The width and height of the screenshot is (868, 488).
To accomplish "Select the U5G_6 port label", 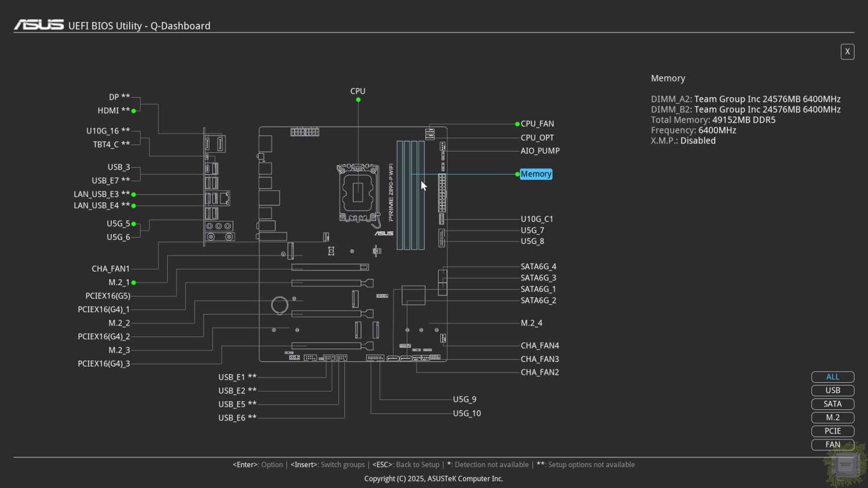I will click(x=118, y=237).
